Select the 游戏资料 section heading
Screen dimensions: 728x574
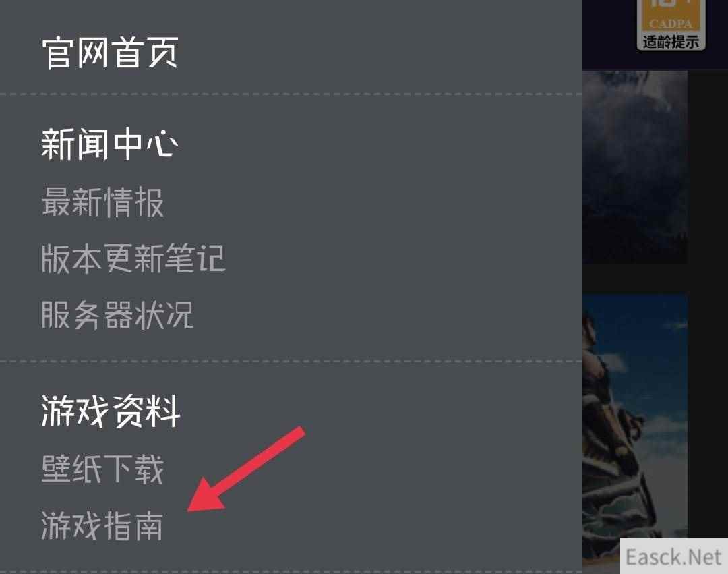tap(111, 411)
